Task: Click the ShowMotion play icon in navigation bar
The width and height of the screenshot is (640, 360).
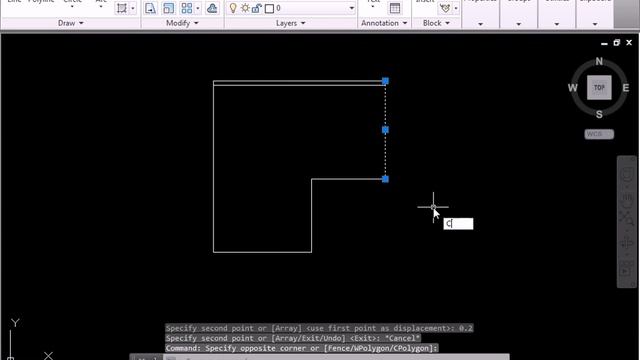Action: [626, 271]
